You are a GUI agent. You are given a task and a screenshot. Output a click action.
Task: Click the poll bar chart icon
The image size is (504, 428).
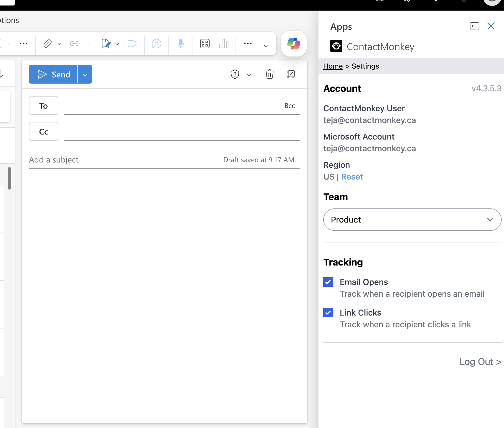click(x=224, y=44)
